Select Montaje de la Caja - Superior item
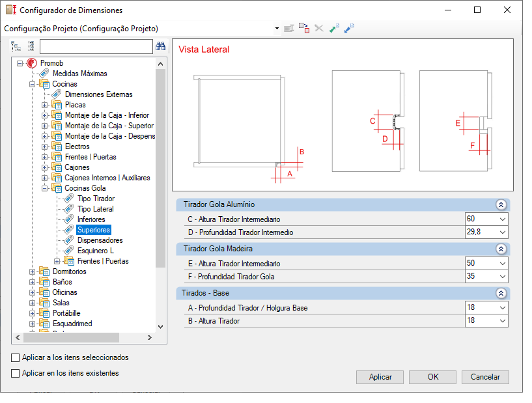The image size is (532, 403). [x=109, y=126]
